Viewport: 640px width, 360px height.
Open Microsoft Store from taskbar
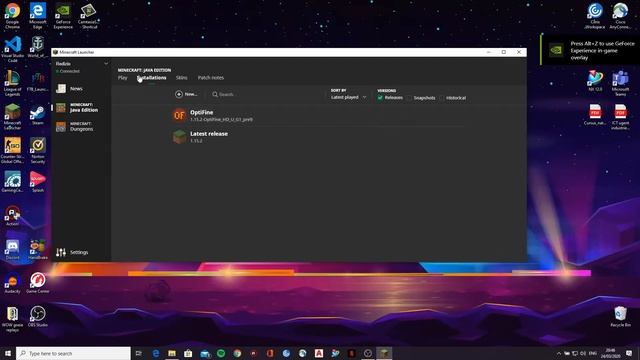point(188,353)
